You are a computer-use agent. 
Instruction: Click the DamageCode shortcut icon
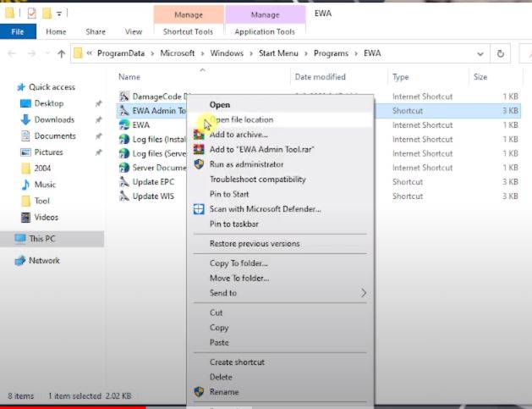click(124, 97)
